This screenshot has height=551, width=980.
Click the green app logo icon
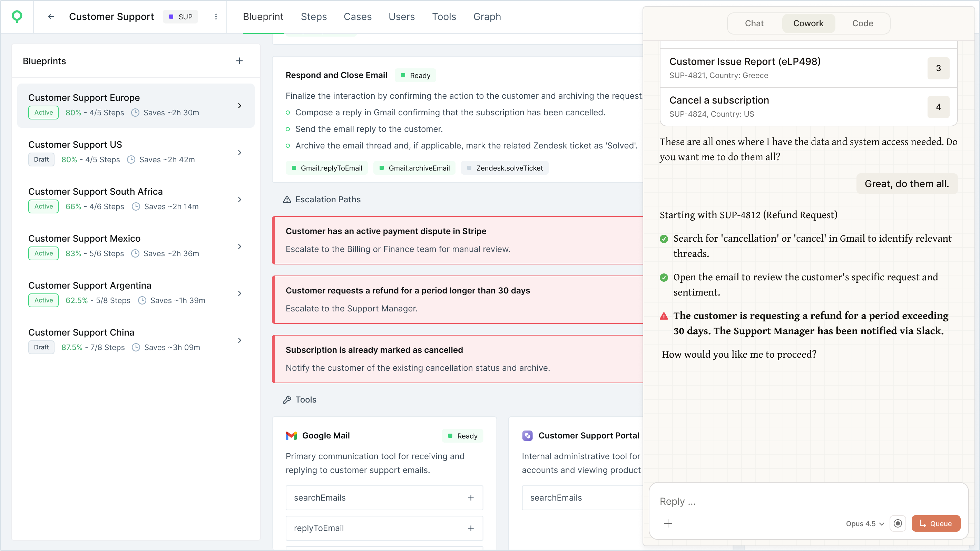click(x=17, y=16)
